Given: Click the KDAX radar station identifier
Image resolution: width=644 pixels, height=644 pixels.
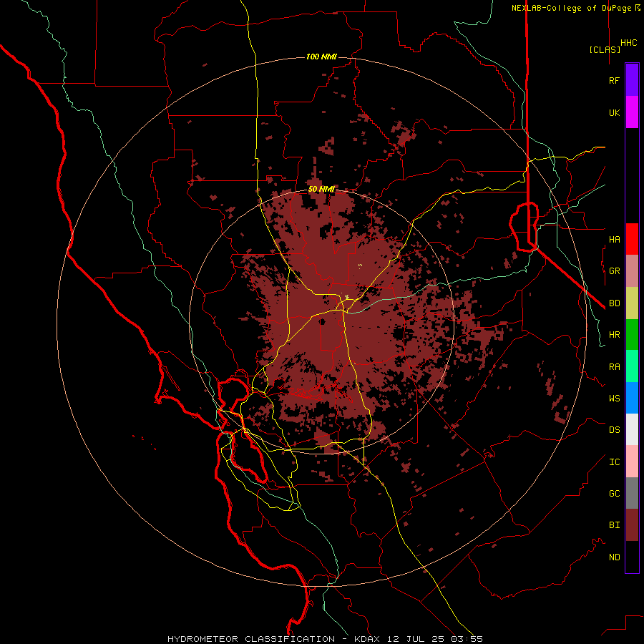Looking at the screenshot, I should pyautogui.click(x=367, y=639).
